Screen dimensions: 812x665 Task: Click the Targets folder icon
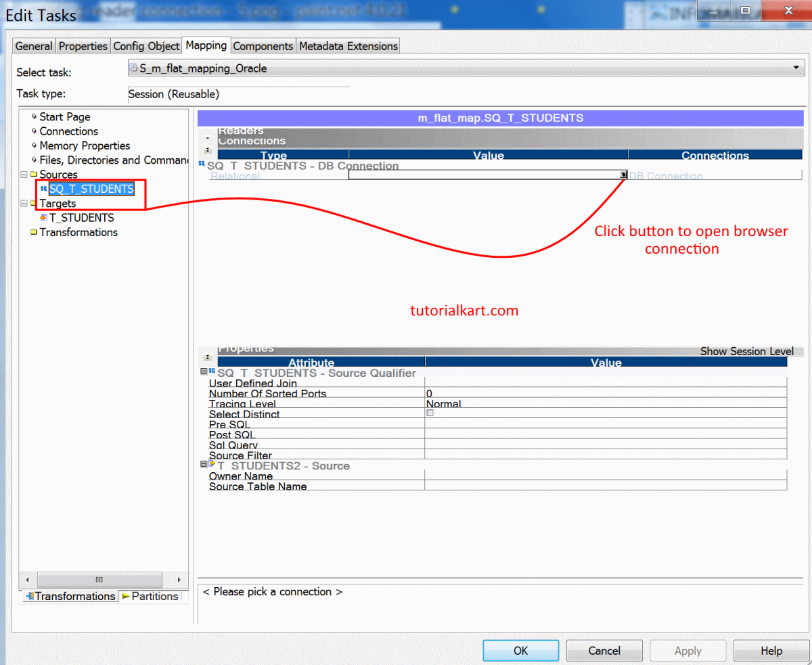click(x=35, y=203)
